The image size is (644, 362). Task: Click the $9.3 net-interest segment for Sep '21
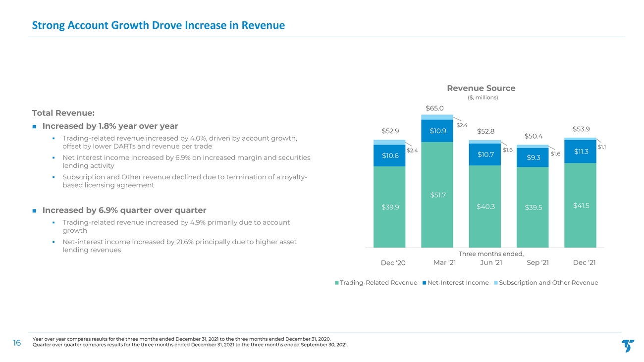pos(533,157)
